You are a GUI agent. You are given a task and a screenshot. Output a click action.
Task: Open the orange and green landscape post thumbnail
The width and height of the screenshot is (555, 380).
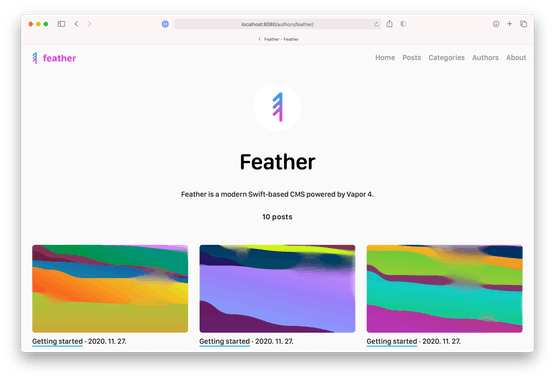click(x=110, y=289)
